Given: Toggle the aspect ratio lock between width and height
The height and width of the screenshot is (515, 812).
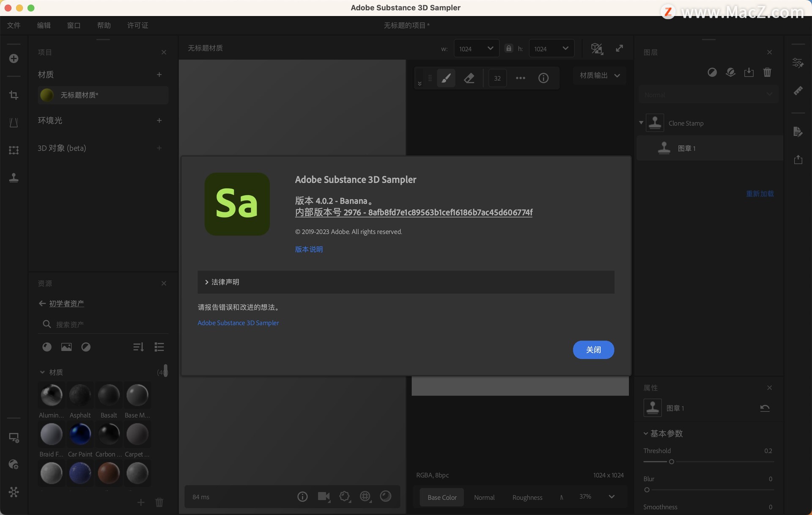Looking at the screenshot, I should pyautogui.click(x=509, y=48).
